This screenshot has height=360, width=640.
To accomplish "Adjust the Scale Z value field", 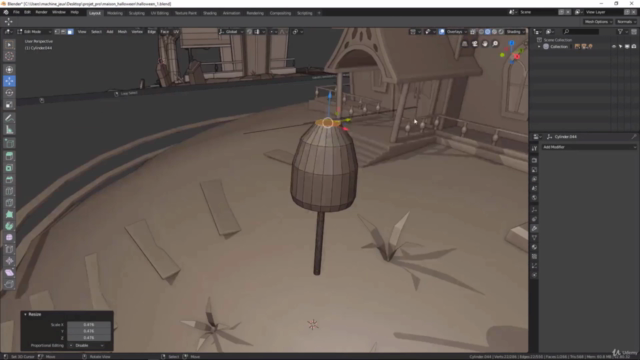I will 89,338.
